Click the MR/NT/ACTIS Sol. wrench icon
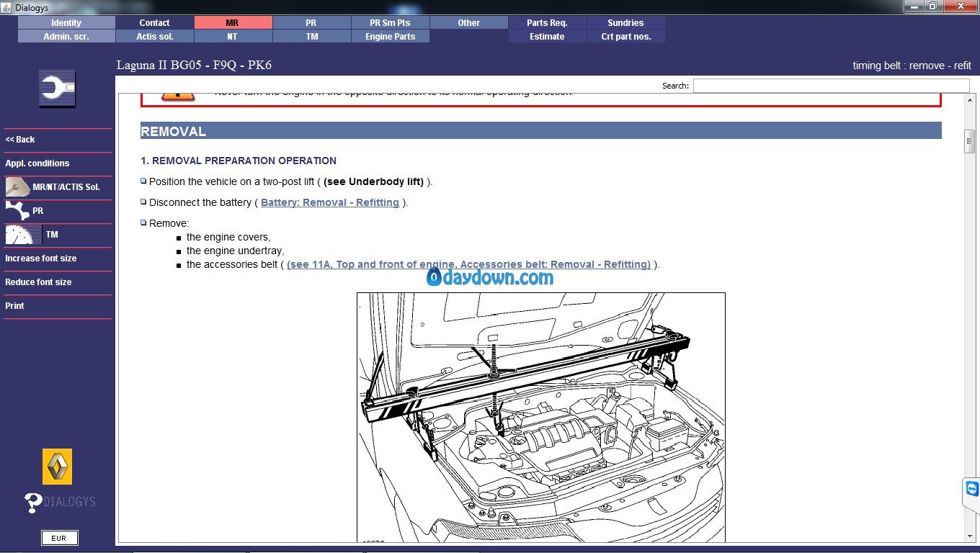The width and height of the screenshot is (980, 553). pos(17,187)
